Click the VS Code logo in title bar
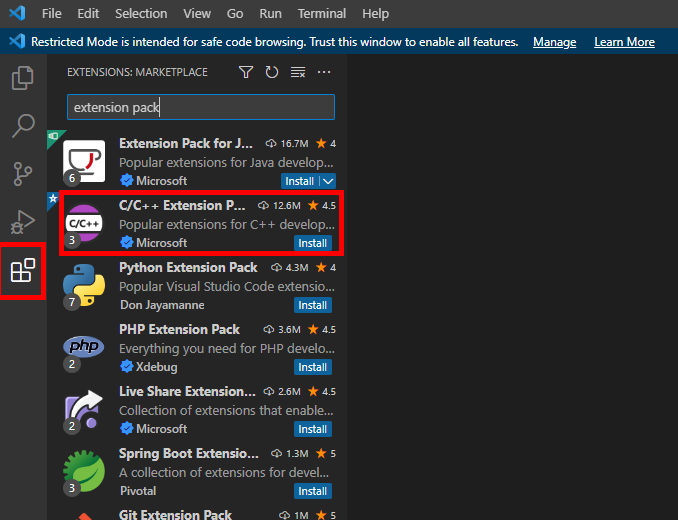The image size is (678, 520). coord(17,13)
